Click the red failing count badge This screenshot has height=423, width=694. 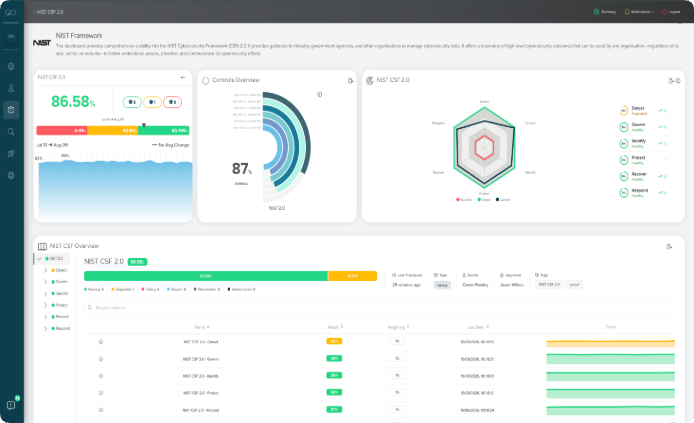pos(173,102)
